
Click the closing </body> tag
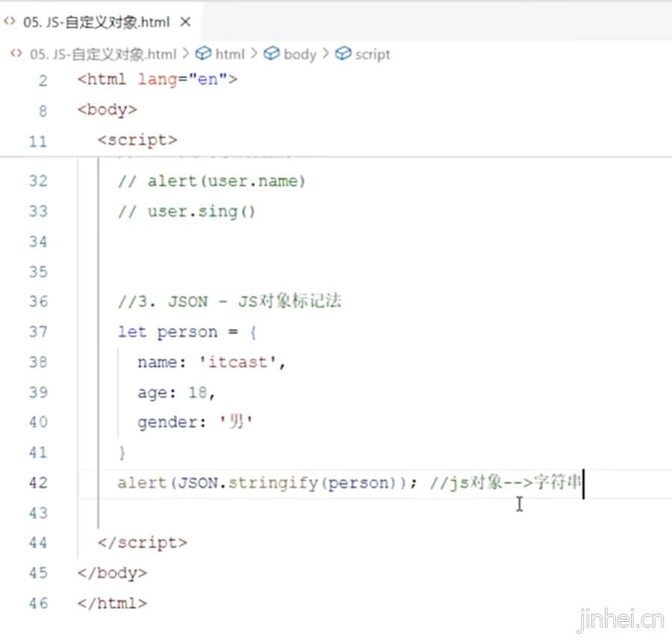click(112, 573)
